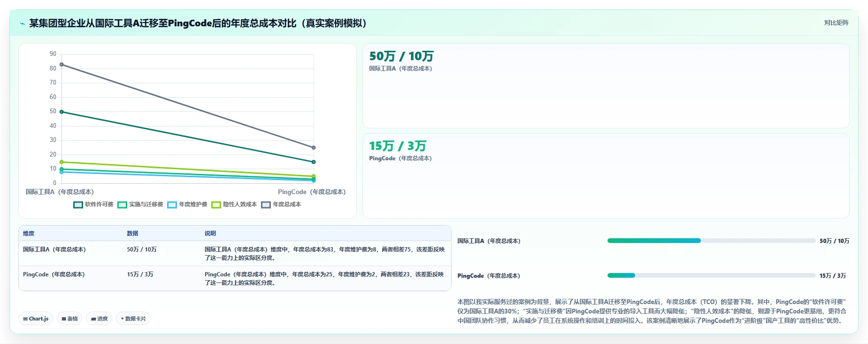868x344 pixels.
Task: Click the 数据卡片 chip
Action: coord(133,319)
